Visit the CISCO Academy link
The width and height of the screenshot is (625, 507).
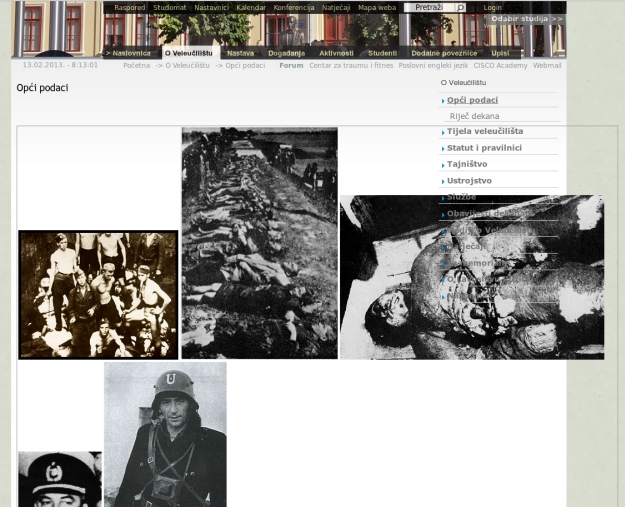click(500, 66)
